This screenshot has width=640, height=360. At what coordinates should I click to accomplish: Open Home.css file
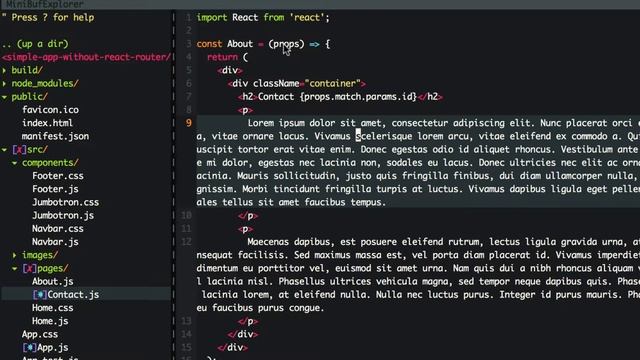[x=53, y=308]
